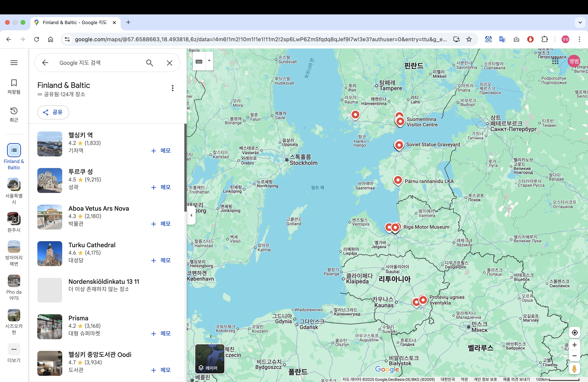Go back with search box arrow
Image resolution: width=588 pixels, height=382 pixels.
tap(45, 63)
